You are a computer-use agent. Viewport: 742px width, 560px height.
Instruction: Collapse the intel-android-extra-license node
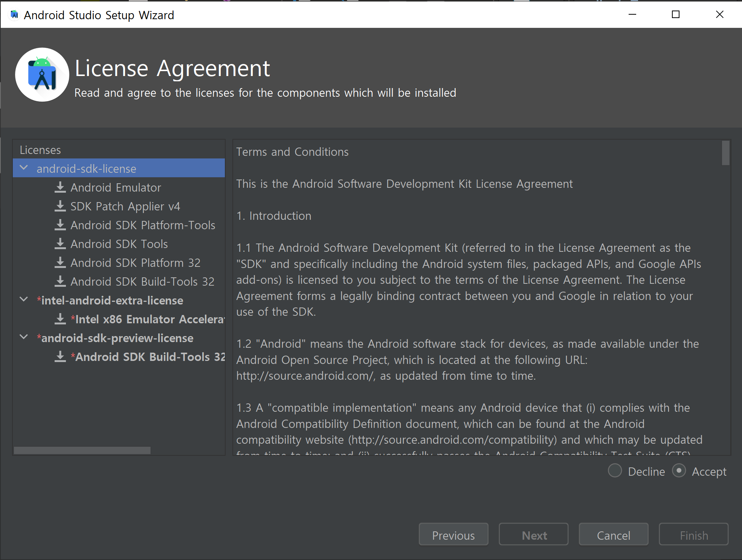click(24, 300)
